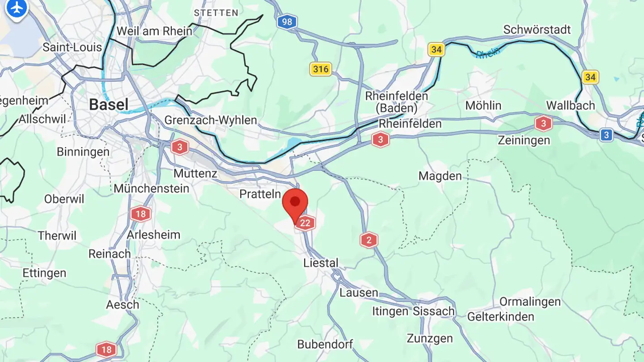Select route 18 shield above Arlesheim
Image resolution: width=644 pixels, height=362 pixels.
(140, 214)
